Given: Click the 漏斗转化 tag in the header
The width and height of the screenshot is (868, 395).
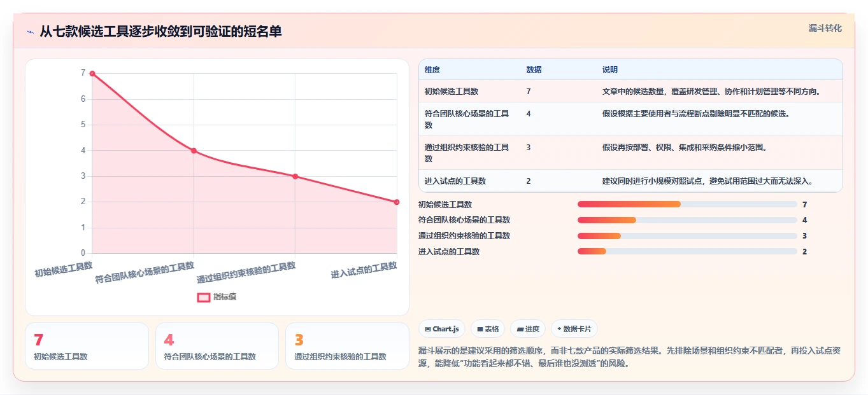Looking at the screenshot, I should click(x=825, y=28).
